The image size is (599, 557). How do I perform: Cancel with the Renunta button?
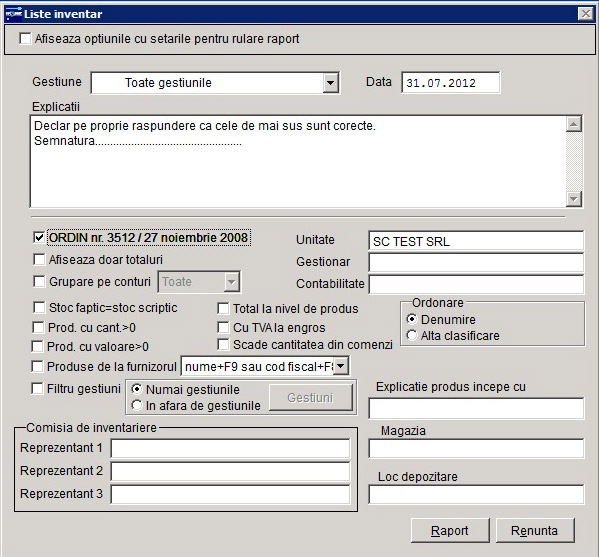coord(535,530)
